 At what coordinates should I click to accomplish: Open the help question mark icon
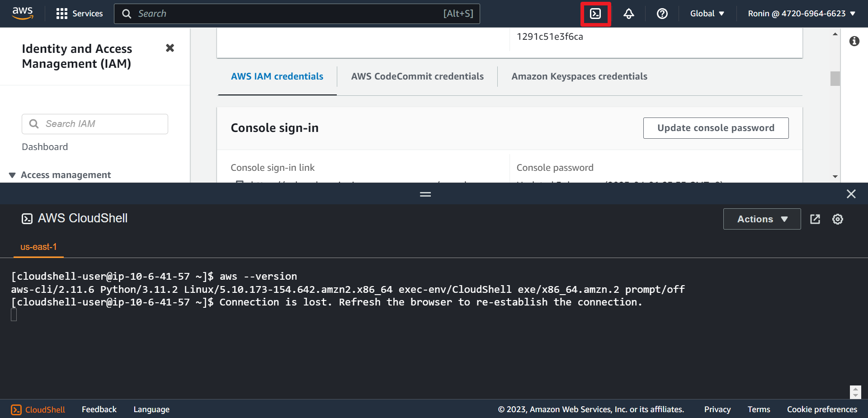click(662, 14)
